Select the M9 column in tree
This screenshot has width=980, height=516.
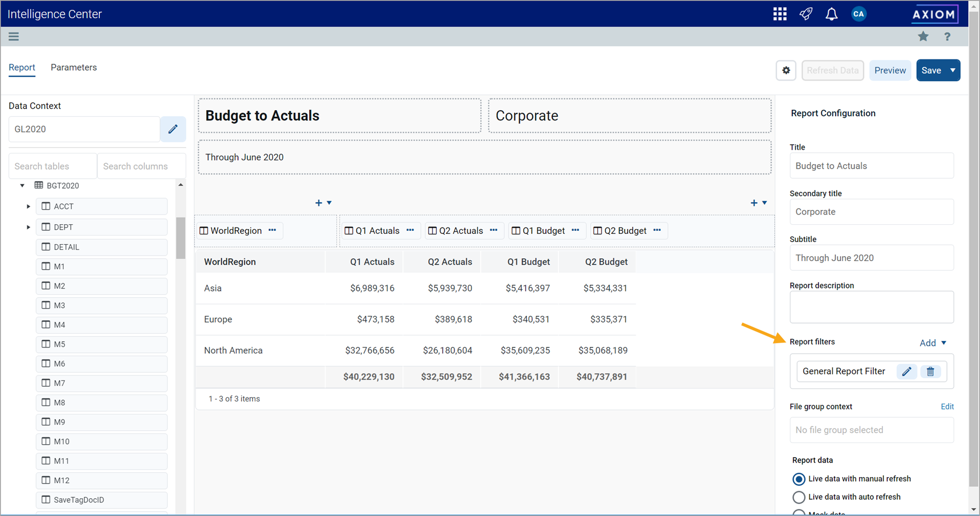[102, 422]
